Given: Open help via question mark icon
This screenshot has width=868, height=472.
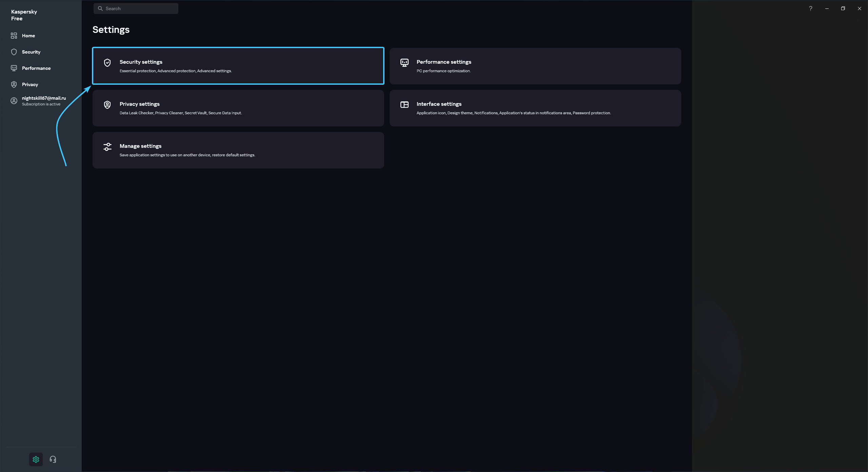Looking at the screenshot, I should tap(810, 8).
